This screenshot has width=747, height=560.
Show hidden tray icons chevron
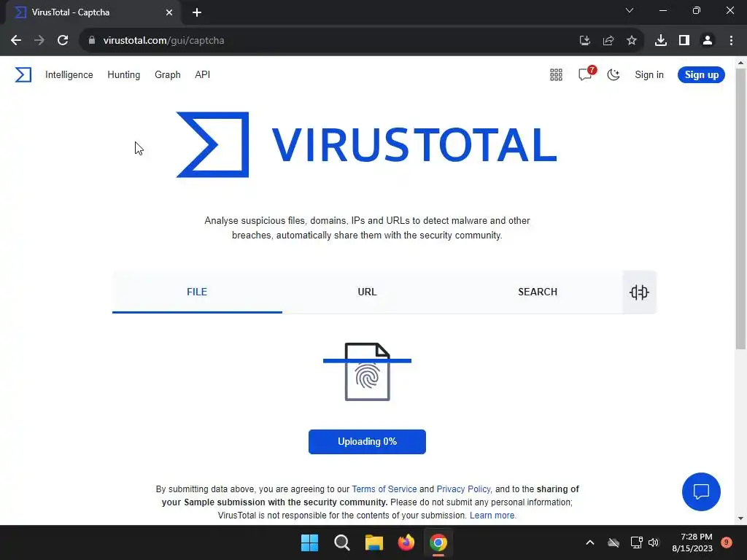589,542
